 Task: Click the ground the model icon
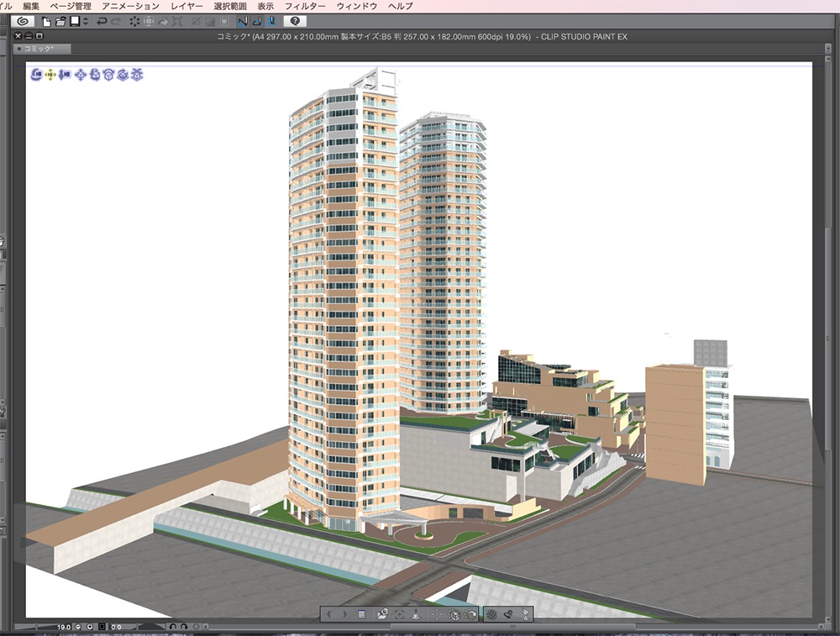(416, 614)
